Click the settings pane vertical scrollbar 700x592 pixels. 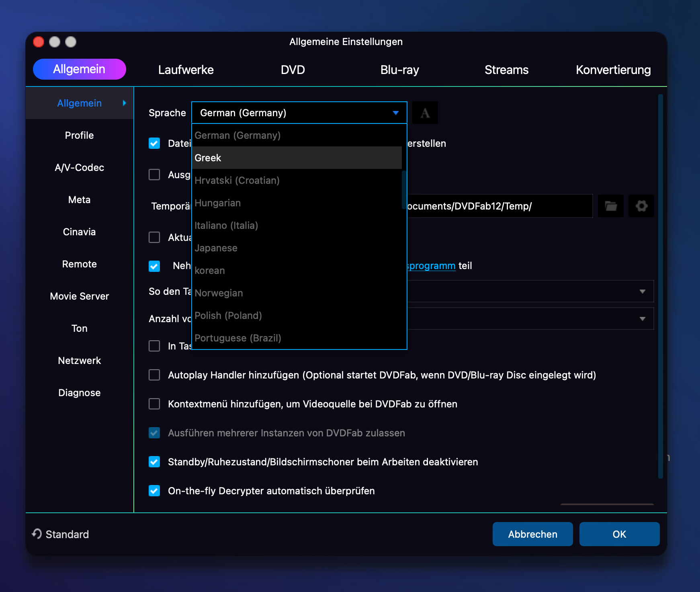(660, 286)
